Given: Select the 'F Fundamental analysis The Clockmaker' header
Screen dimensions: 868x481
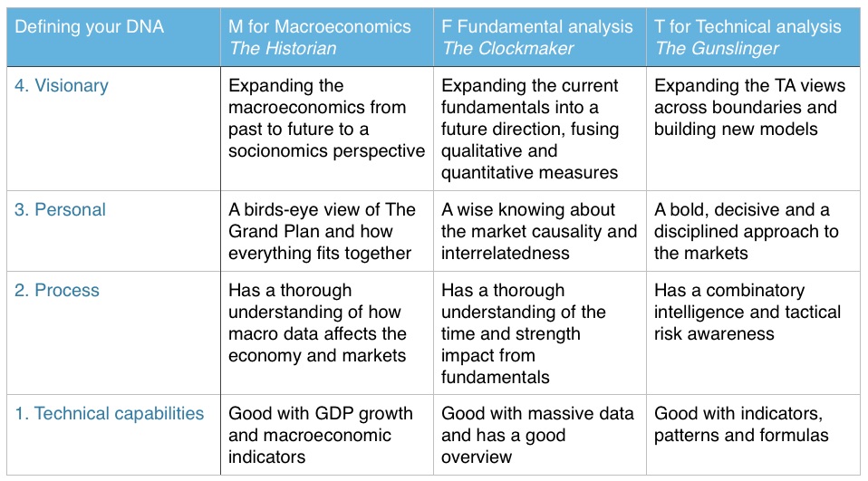Looking at the screenshot, I should point(540,37).
